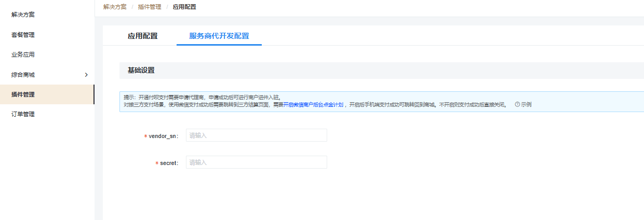
Task: Click the vendor_sn field label
Action: 163,136
